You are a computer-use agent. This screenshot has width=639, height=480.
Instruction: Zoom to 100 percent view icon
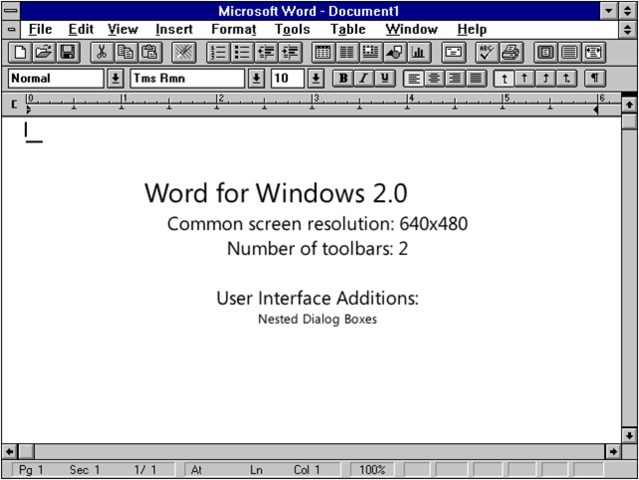570,53
